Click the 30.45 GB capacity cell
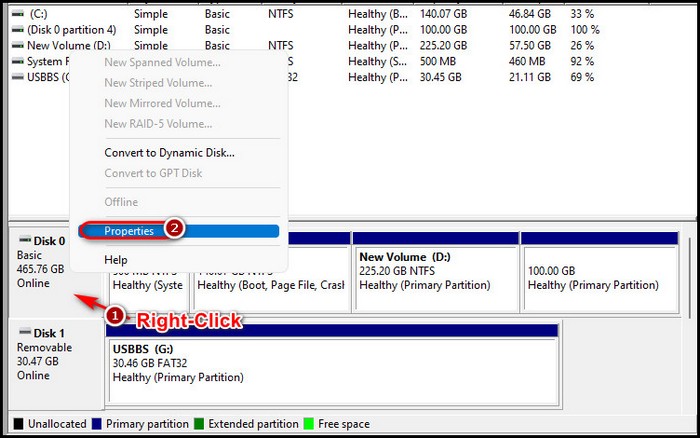The height and width of the screenshot is (438, 700). pyautogui.click(x=441, y=77)
